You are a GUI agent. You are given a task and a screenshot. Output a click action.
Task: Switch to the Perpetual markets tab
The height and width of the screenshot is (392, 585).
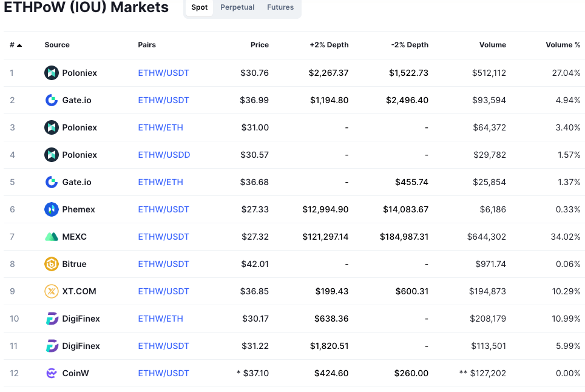[x=237, y=7]
